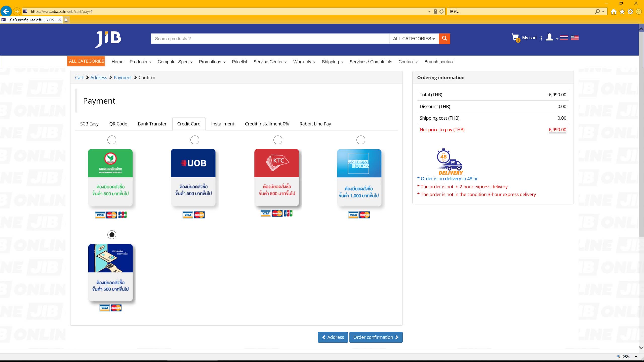Choose the American Express radio option
This screenshot has width=644, height=362.
click(361, 140)
